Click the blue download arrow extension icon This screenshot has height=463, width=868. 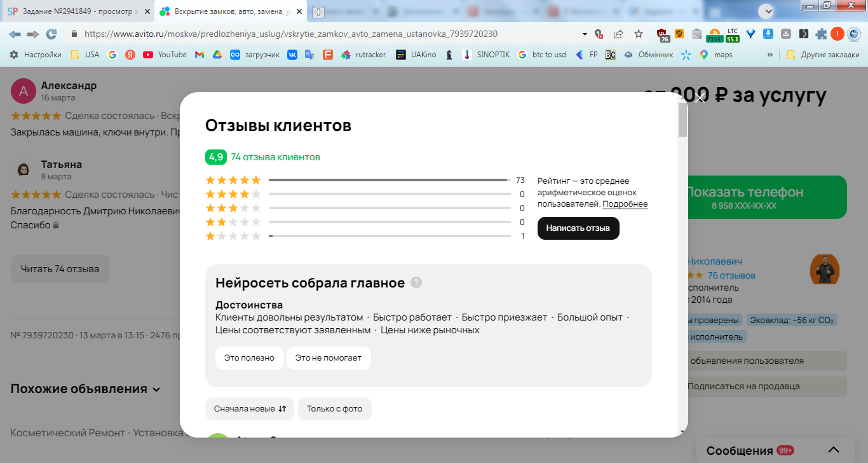point(768,34)
